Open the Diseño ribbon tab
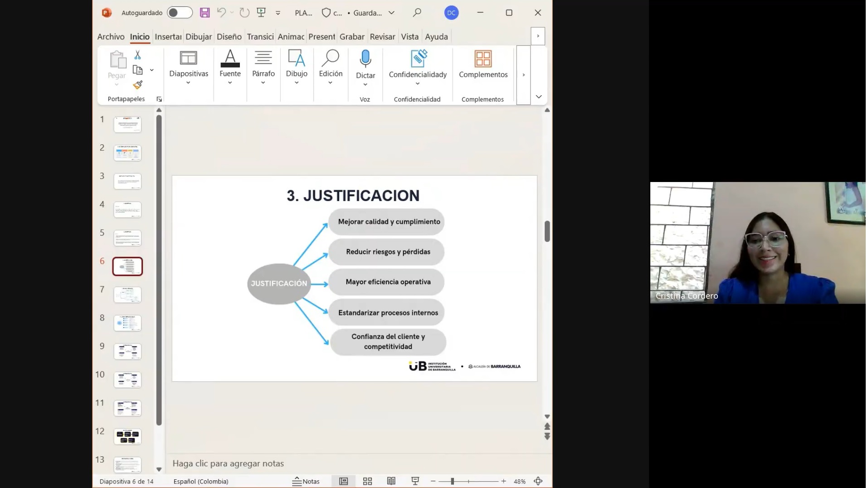 (229, 37)
